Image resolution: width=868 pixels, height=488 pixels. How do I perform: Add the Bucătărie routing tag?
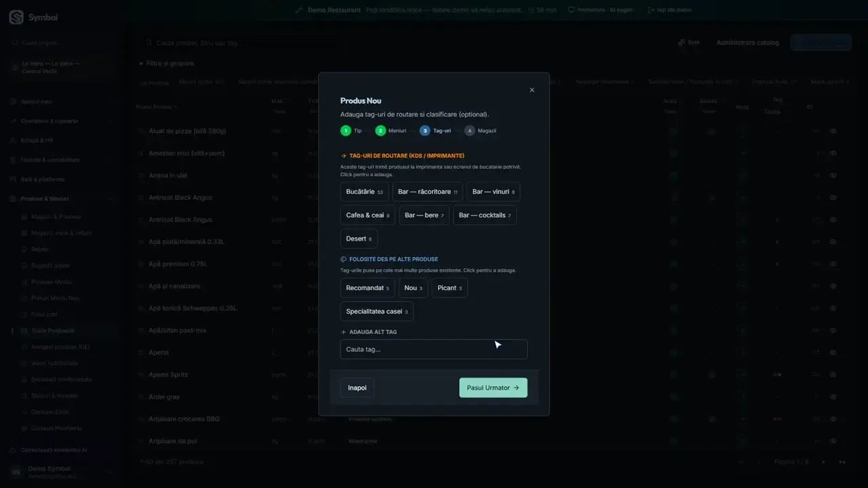point(364,192)
